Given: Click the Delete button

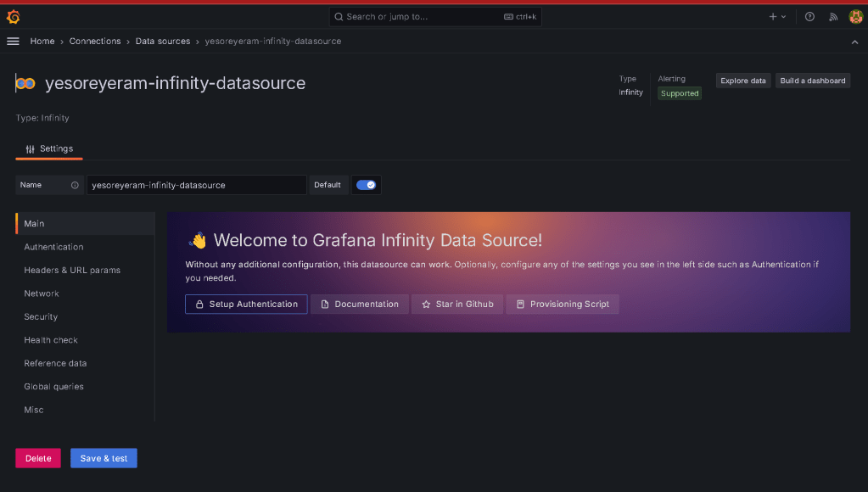Looking at the screenshot, I should (38, 458).
